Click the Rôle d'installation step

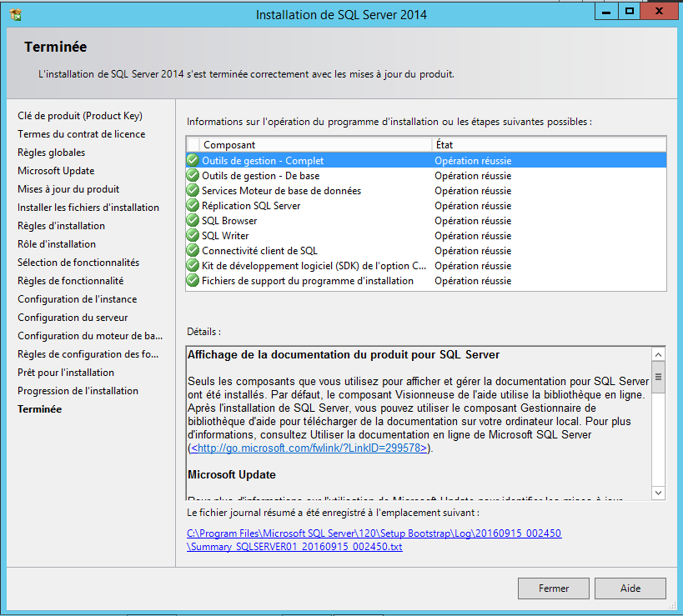coord(57,243)
